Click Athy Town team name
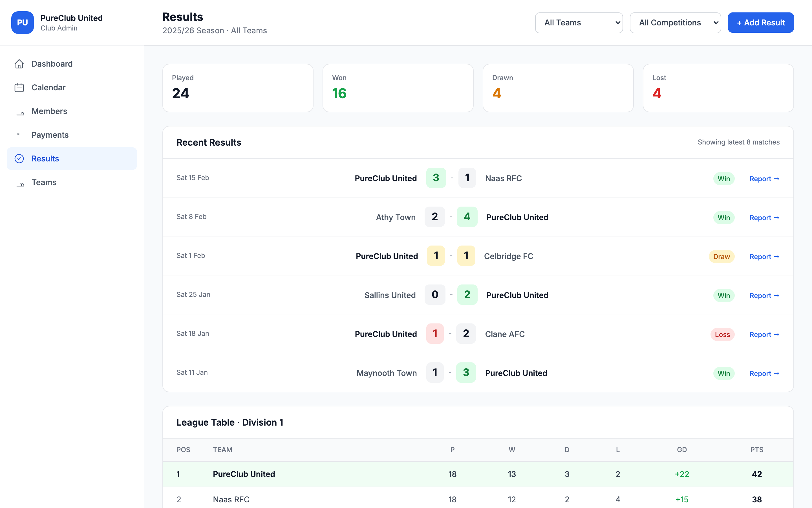This screenshot has height=508, width=812. pyautogui.click(x=396, y=217)
